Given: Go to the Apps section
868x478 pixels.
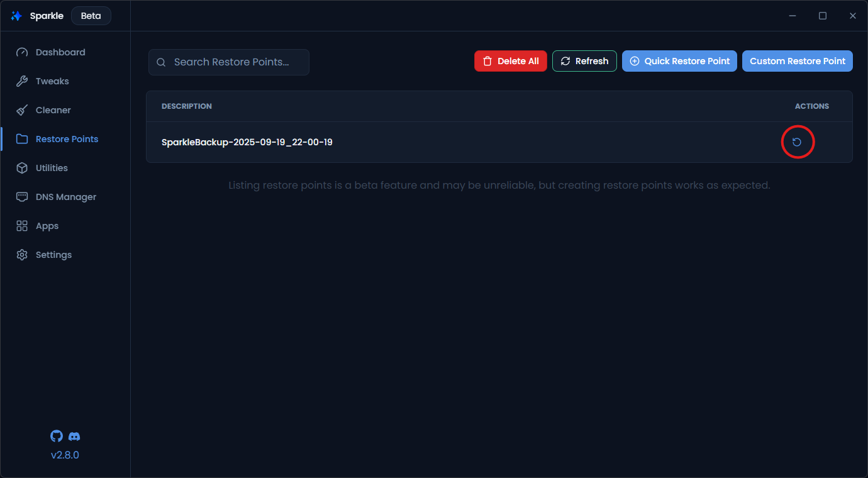Looking at the screenshot, I should (47, 226).
